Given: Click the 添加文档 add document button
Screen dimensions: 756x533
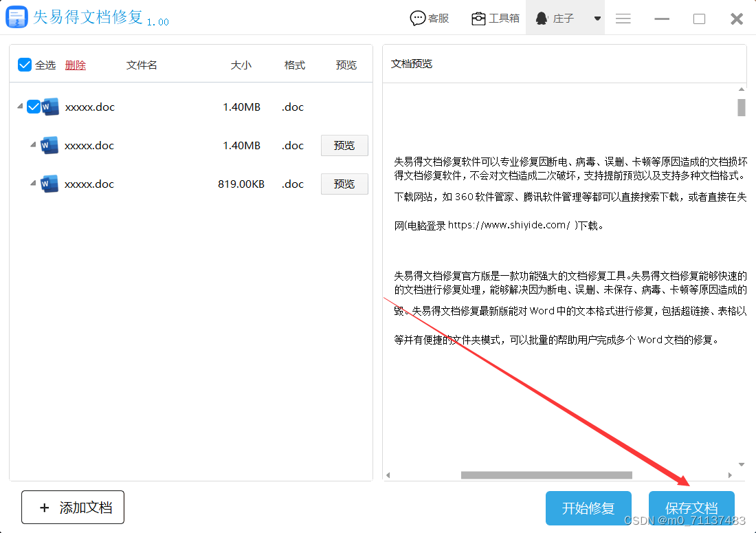Looking at the screenshot, I should click(x=73, y=508).
